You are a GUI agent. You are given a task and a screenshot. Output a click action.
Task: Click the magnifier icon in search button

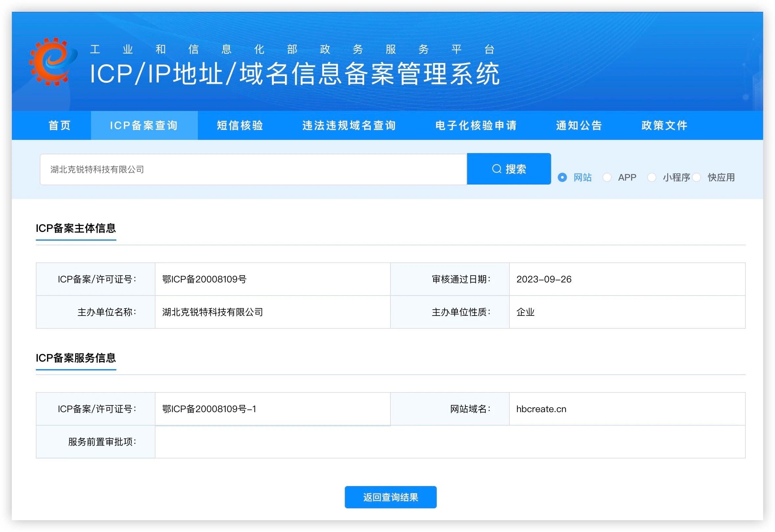pyautogui.click(x=496, y=169)
